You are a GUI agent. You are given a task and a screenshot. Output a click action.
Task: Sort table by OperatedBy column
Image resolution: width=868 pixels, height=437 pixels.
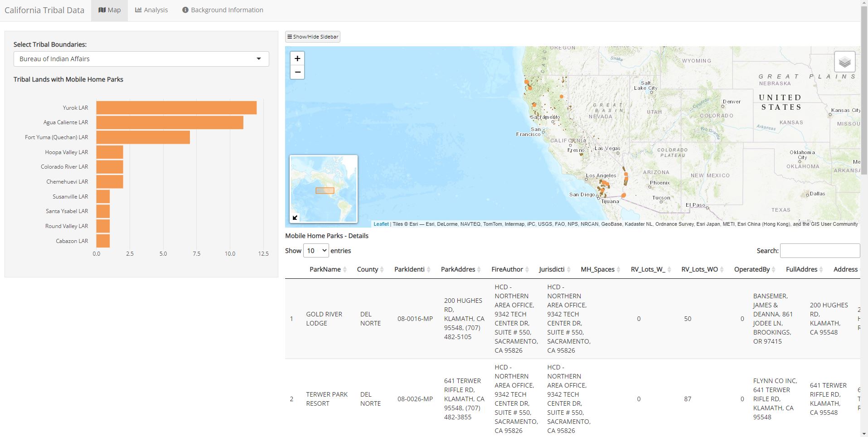tap(754, 269)
